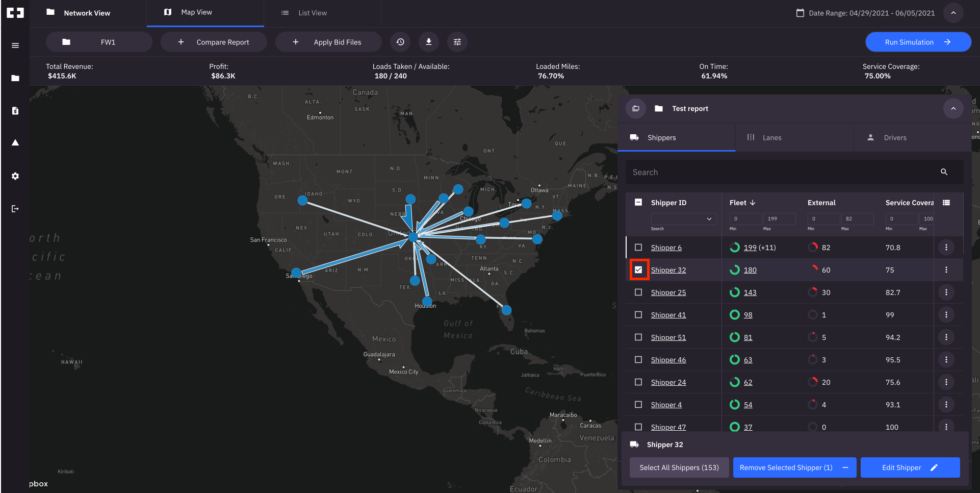Click the invoice document icon in the sidebar

pyautogui.click(x=15, y=110)
